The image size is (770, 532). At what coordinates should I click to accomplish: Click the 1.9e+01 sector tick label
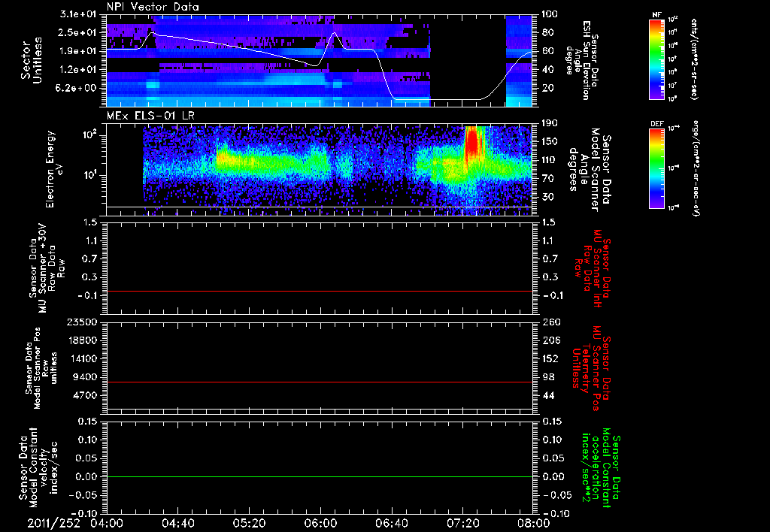(80, 51)
